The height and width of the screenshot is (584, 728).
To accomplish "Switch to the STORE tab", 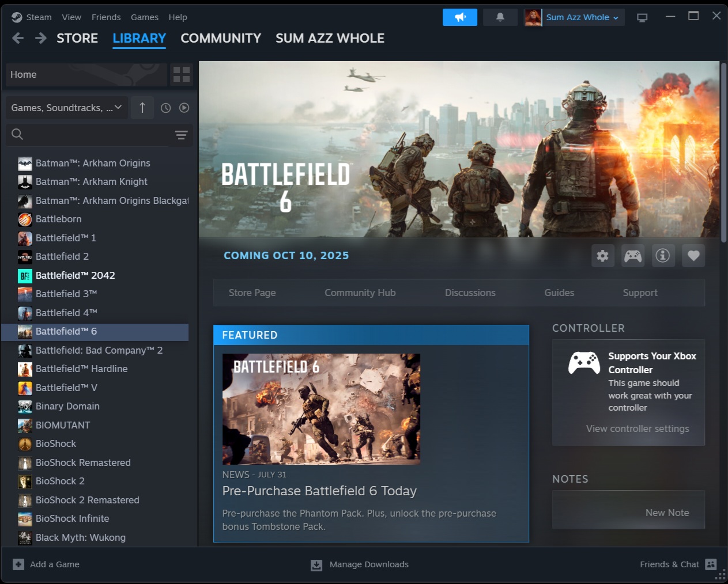I will (x=77, y=38).
